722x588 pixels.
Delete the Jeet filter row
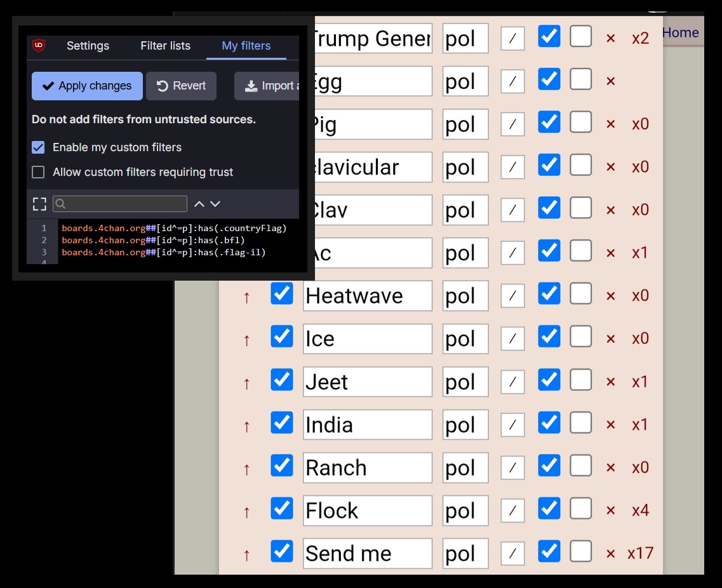pyautogui.click(x=611, y=382)
